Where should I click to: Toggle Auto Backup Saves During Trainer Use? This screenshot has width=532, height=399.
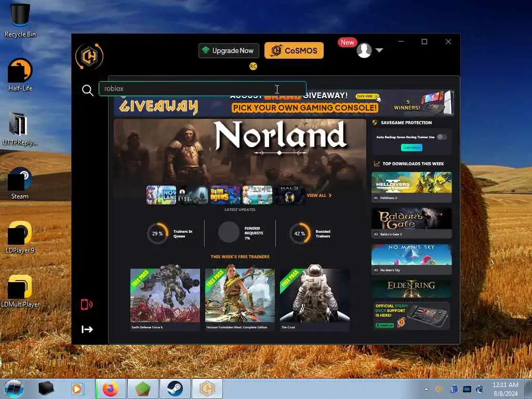coord(442,137)
